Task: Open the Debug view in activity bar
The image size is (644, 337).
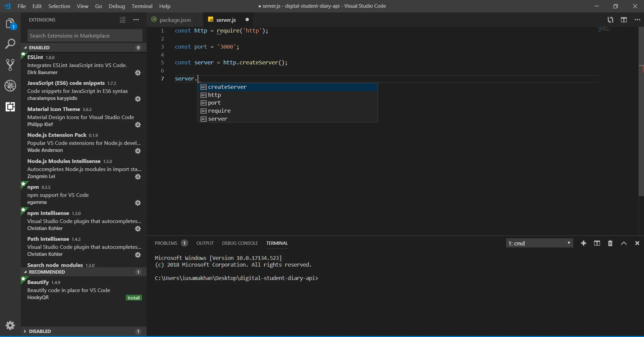Action: (10, 86)
